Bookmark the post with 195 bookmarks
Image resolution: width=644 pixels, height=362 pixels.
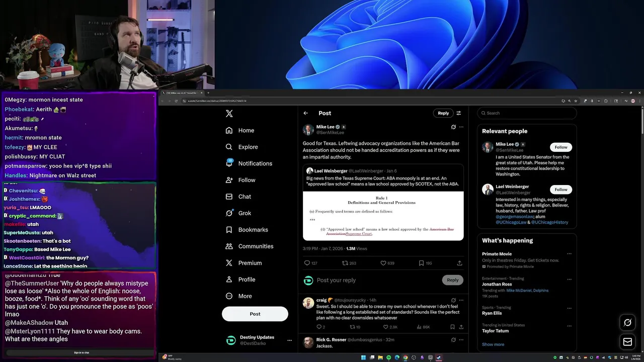pos(421,263)
